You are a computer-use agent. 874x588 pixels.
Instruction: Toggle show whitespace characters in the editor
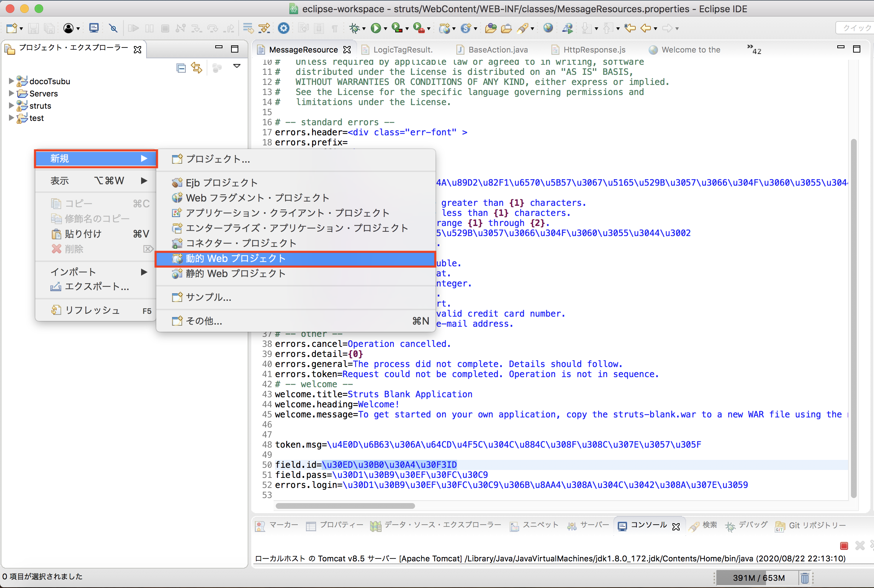pos(335,28)
